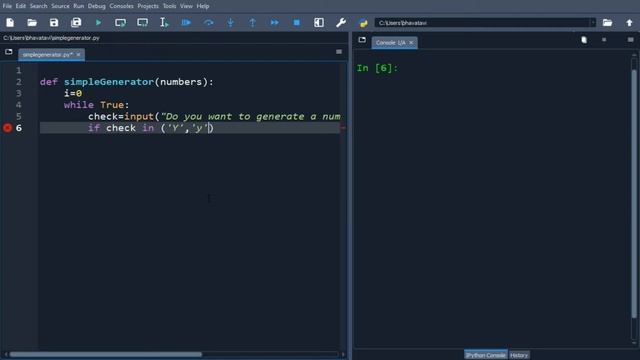Continue execution until next breakpoint
Screen dimensions: 640x360
click(x=275, y=22)
